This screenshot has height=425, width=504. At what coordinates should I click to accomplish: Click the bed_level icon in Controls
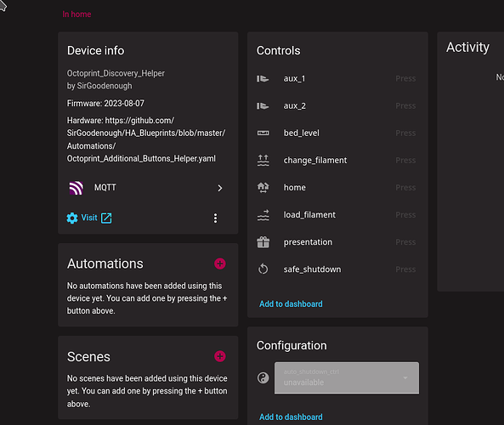(263, 133)
